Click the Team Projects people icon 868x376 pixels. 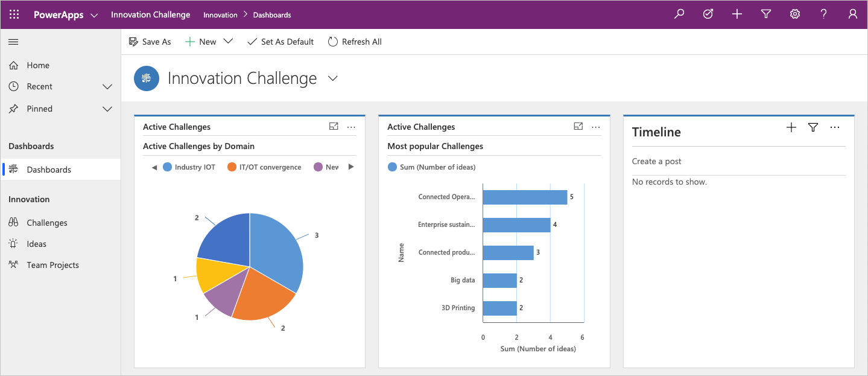tap(13, 265)
